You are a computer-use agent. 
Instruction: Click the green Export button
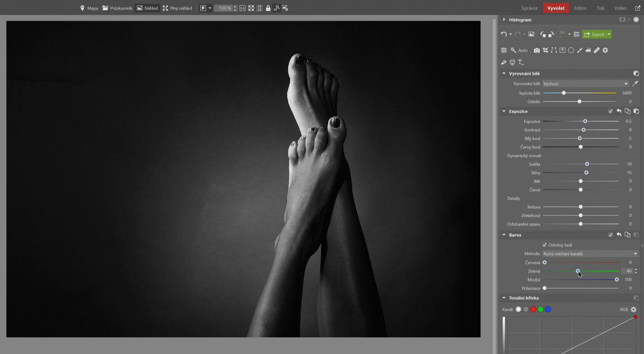coord(594,34)
